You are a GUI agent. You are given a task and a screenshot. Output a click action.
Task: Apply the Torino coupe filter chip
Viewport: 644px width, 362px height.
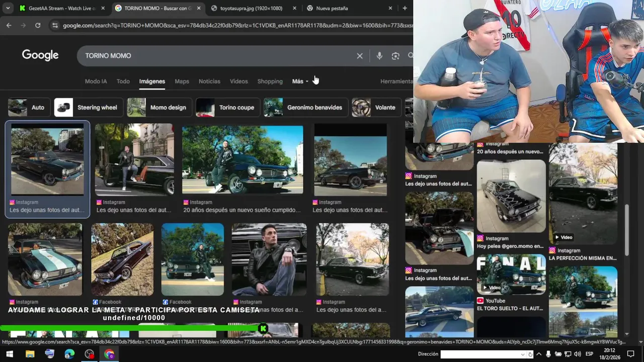pyautogui.click(x=227, y=107)
